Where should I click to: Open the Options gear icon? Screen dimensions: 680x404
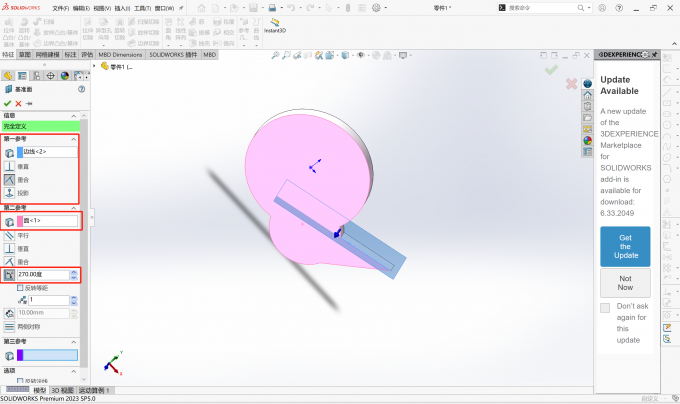click(x=376, y=8)
